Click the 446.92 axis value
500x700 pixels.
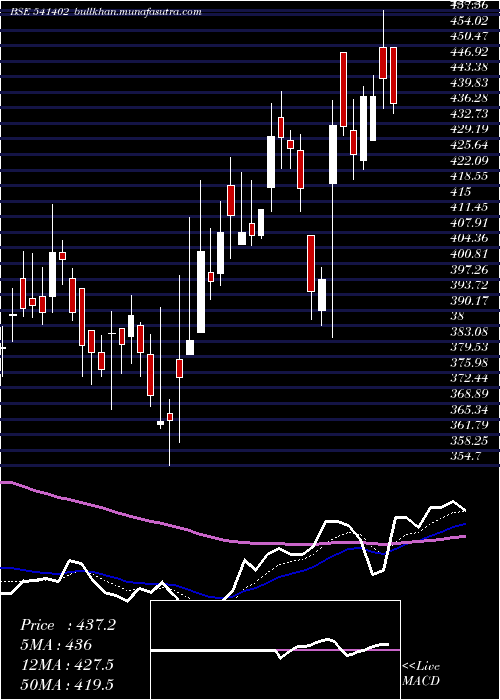click(x=470, y=51)
